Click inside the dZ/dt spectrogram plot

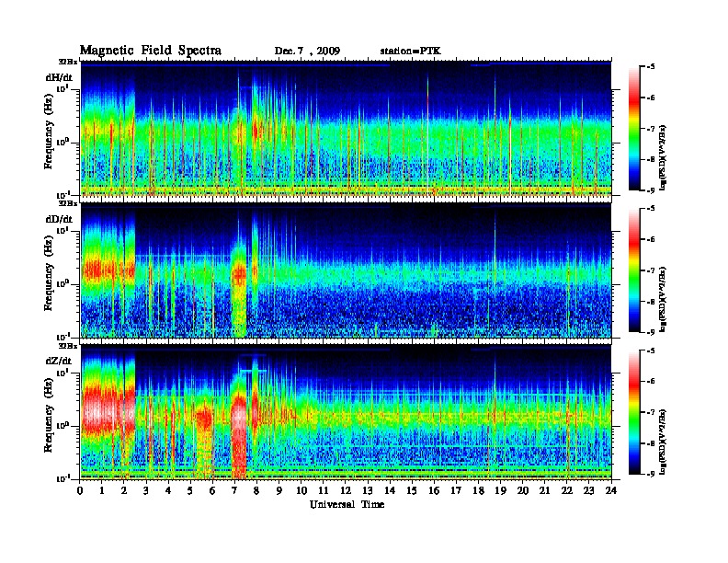tap(346, 412)
